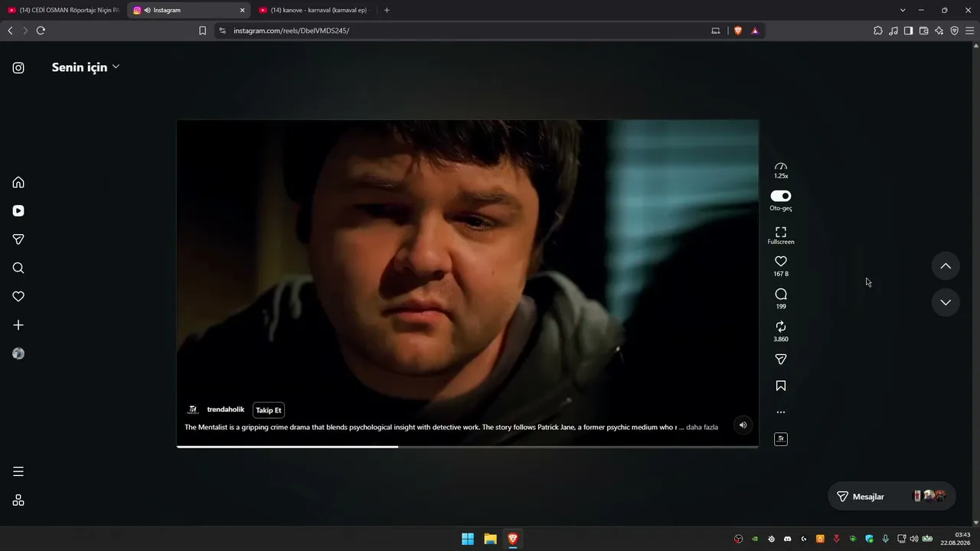Image resolution: width=980 pixels, height=551 pixels.
Task: Like the reel with the heart icon
Action: [x=781, y=262]
